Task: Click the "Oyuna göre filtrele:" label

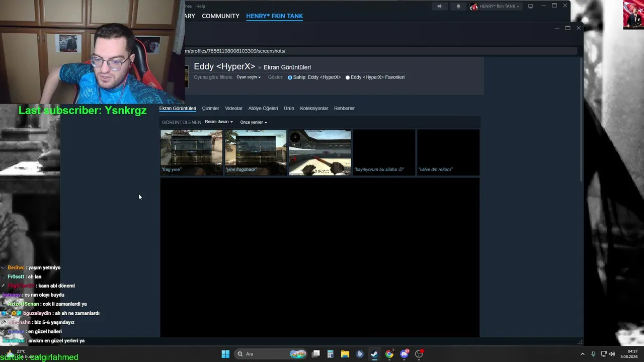Action: (213, 77)
